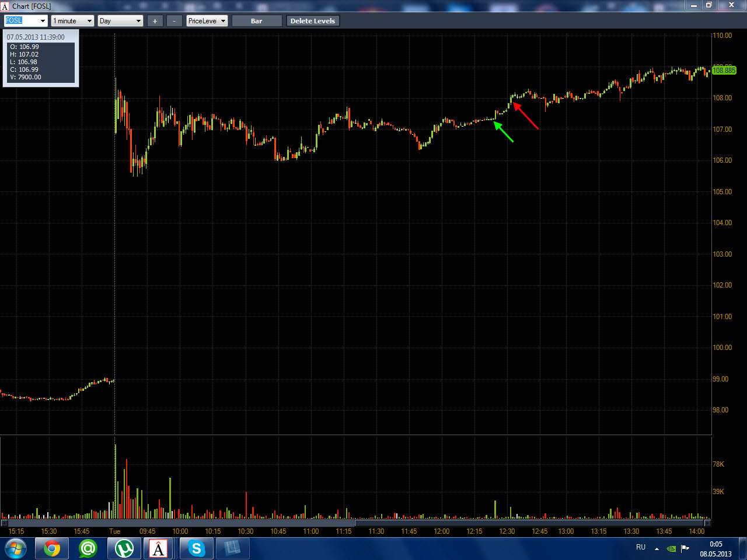Show hidden tray icons arrow

pos(657,548)
